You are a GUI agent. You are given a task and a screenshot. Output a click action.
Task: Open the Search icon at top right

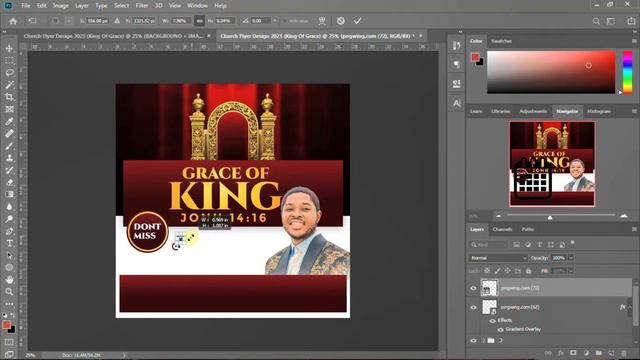[596, 21]
